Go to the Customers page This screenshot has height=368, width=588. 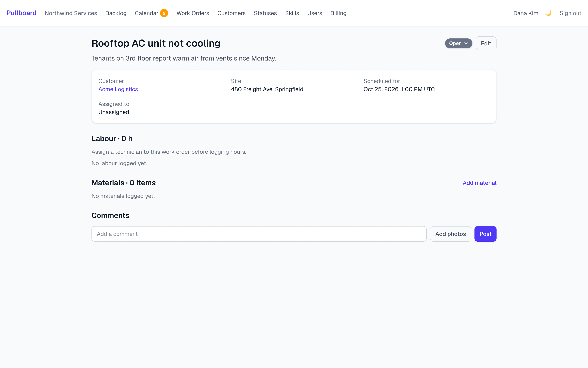231,13
